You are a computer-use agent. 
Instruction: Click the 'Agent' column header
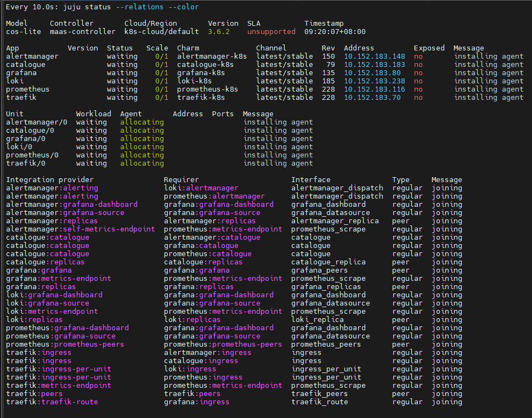[x=131, y=114]
